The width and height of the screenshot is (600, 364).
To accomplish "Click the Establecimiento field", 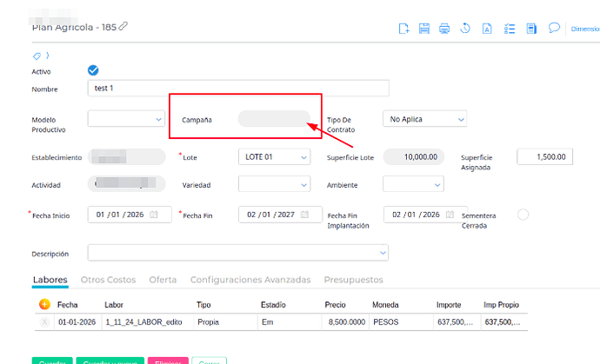I will click(x=126, y=156).
